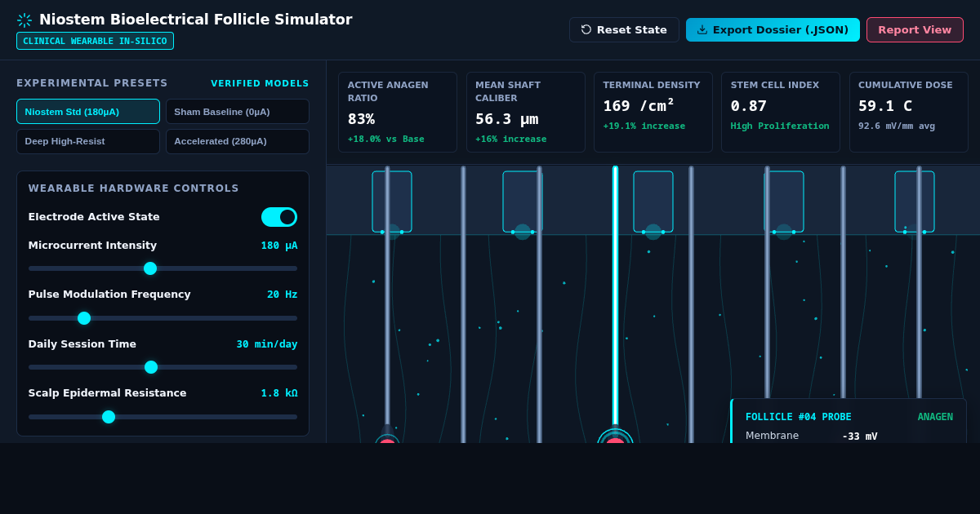Choose the Accelerated (280µA) preset
The image size is (980, 514).
[x=238, y=141]
